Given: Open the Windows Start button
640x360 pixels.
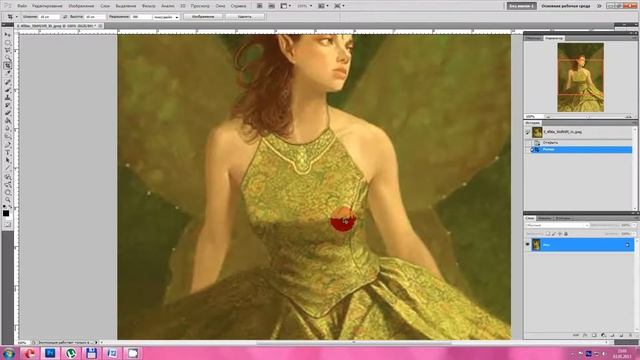Looking at the screenshot, I should [x=9, y=353].
